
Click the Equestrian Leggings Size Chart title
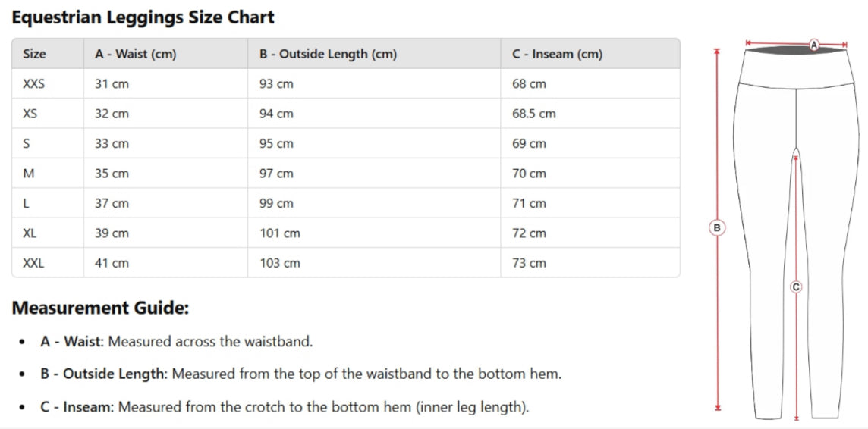pos(143,17)
